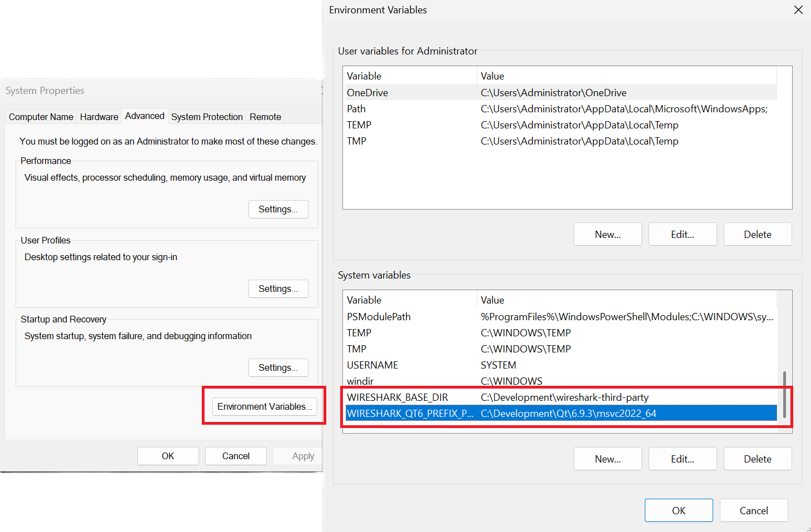This screenshot has height=532, width=811.
Task: Click the Environment Variables button
Action: coord(263,406)
